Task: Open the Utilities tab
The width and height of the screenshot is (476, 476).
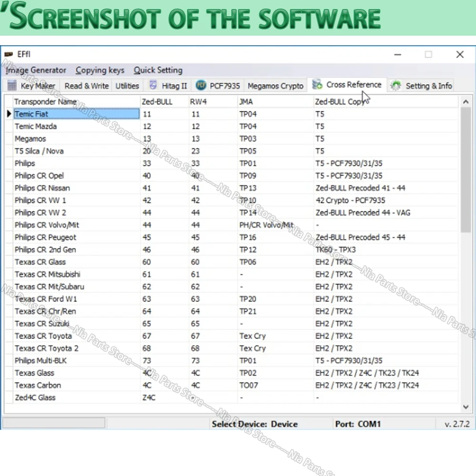Action: tap(127, 86)
